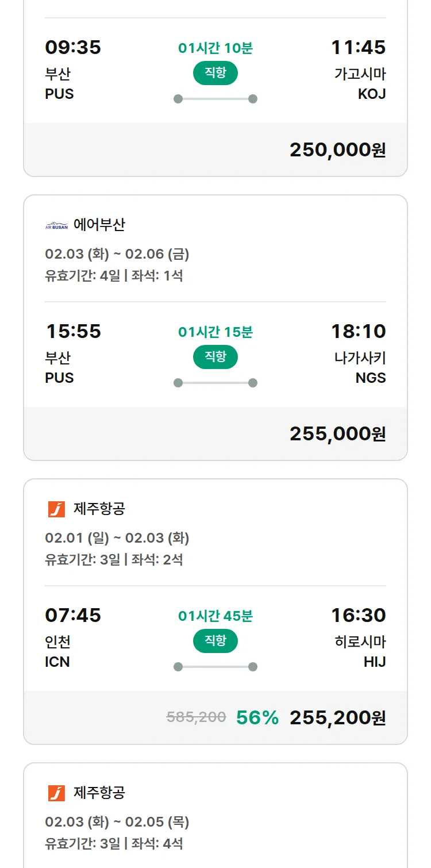The width and height of the screenshot is (431, 868).
Task: Click the 16:30 Hiroshima arrival time
Action: coord(358,615)
